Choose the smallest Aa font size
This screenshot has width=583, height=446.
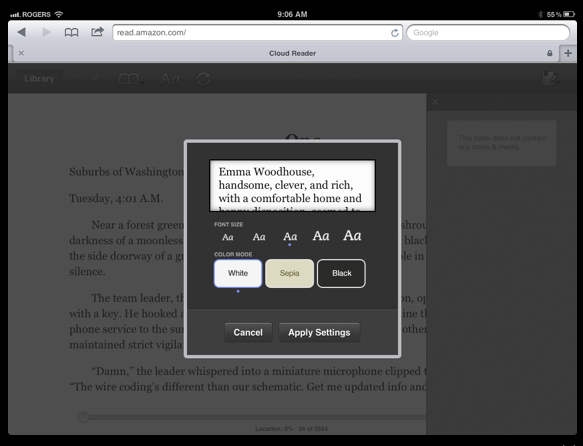click(228, 237)
